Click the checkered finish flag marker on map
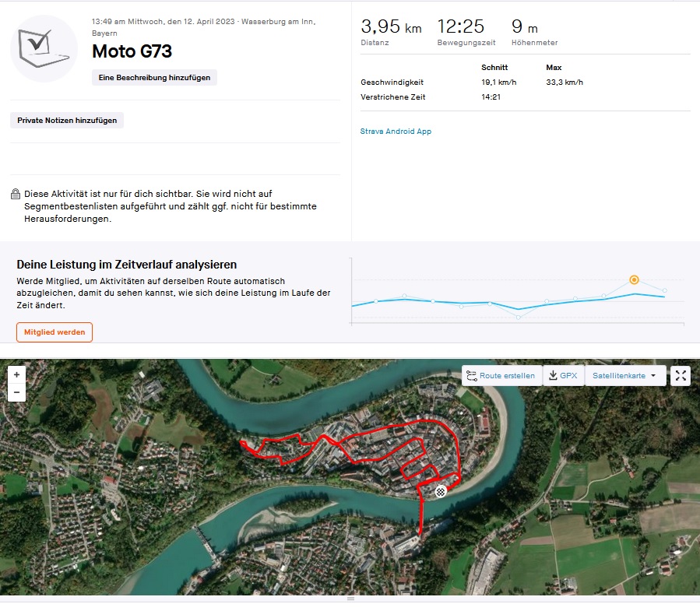Screen dimensions: 700x611 tap(441, 491)
